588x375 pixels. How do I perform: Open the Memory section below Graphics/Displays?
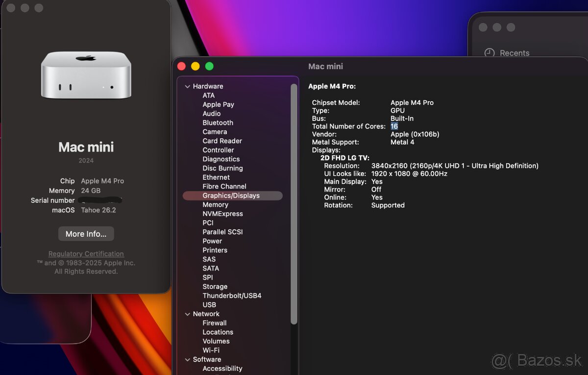pyautogui.click(x=216, y=204)
